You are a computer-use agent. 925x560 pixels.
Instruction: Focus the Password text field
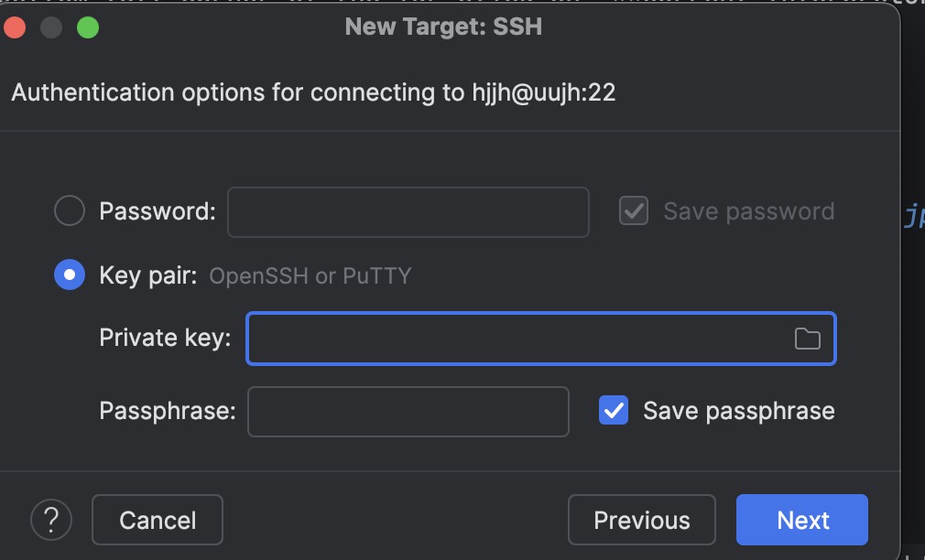pos(408,212)
